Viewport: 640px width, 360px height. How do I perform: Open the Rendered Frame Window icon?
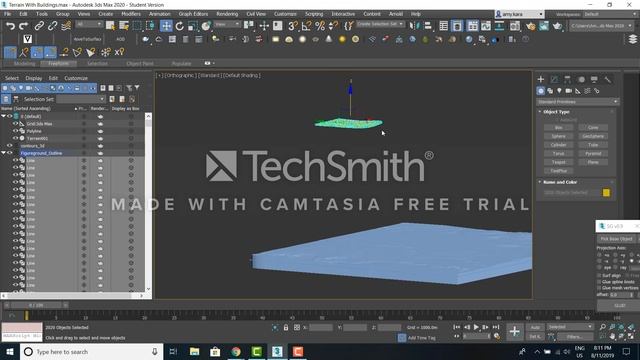[x=544, y=26]
